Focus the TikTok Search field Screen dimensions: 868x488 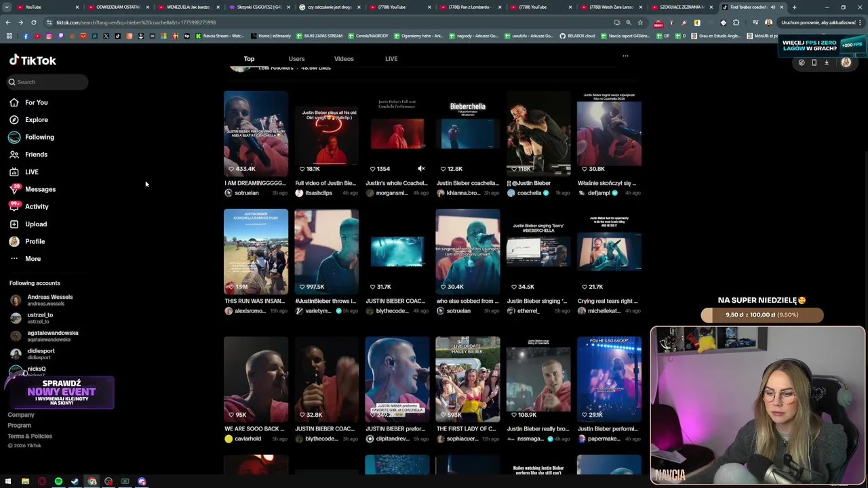pyautogui.click(x=47, y=82)
